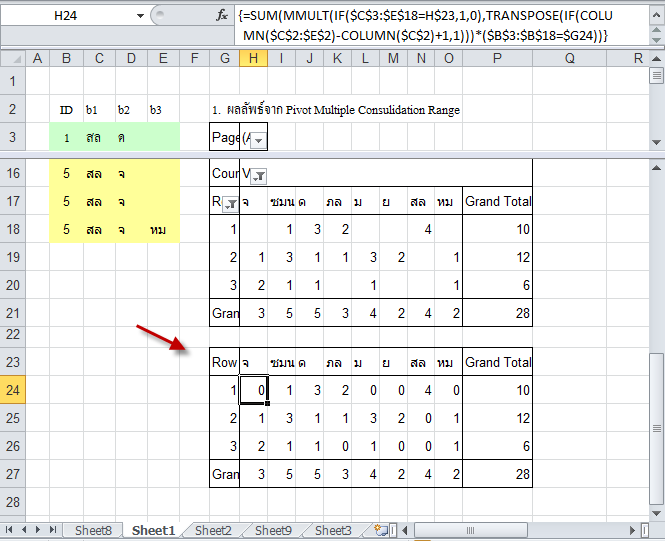Open the column labels filter dropdown
Screen dimensions: 665x541
point(258,175)
